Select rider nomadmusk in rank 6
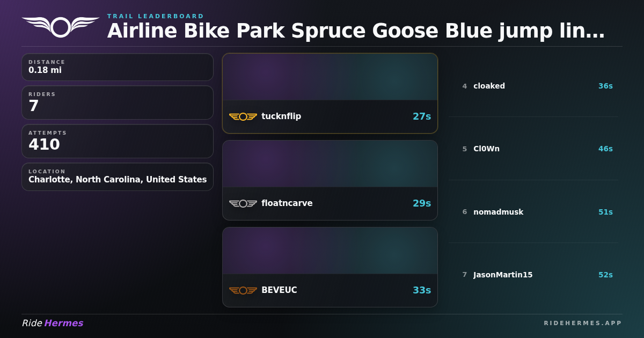 click(498, 212)
